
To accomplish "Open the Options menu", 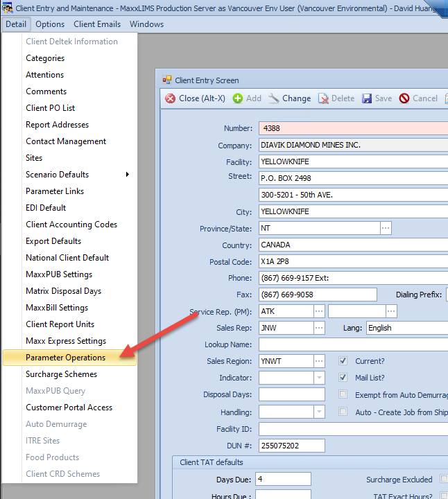I will click(x=50, y=24).
